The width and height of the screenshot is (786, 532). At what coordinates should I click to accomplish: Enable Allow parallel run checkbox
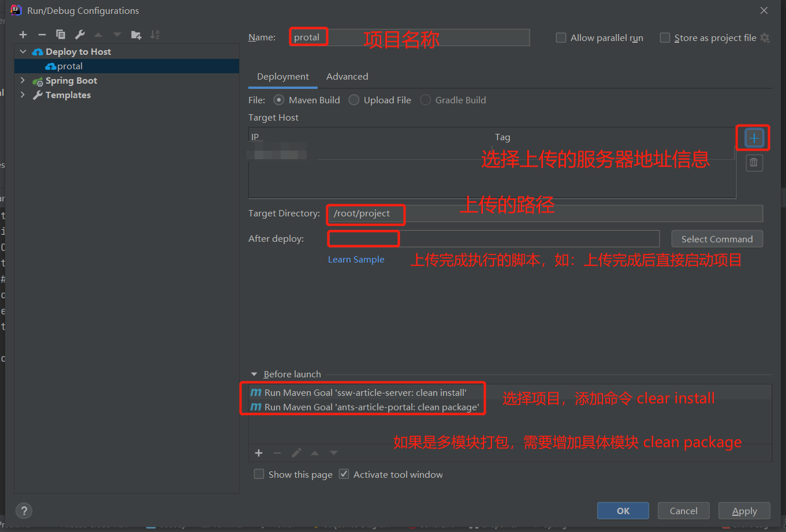561,38
